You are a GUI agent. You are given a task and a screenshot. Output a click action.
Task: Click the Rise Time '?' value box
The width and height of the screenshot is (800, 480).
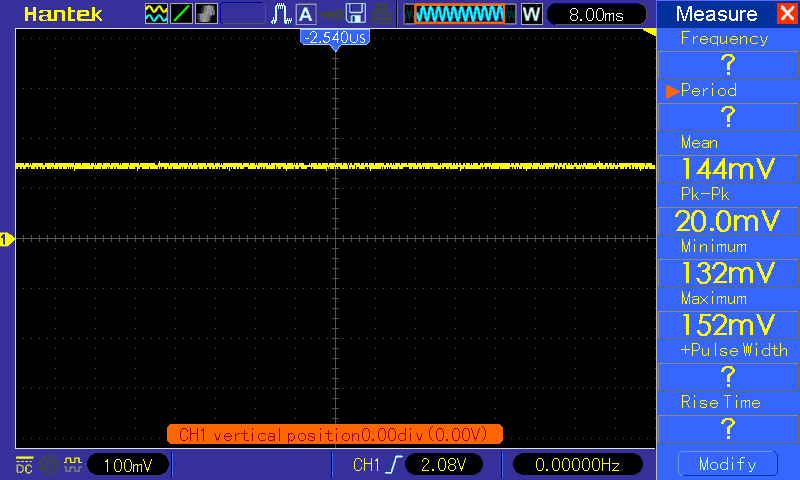click(x=728, y=429)
